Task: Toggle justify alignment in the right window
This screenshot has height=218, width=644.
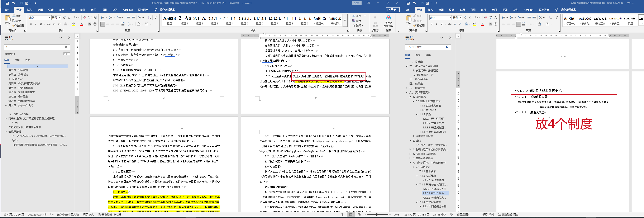Action: [x=519, y=24]
